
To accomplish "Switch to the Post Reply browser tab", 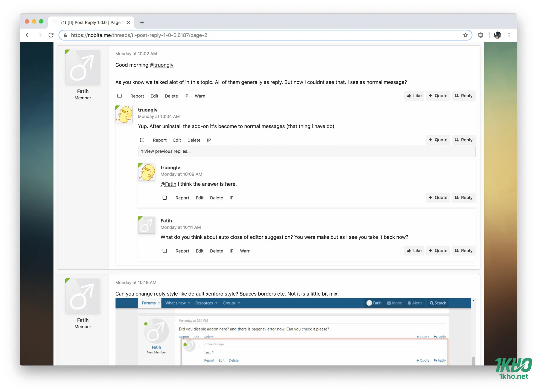I will tap(90, 23).
